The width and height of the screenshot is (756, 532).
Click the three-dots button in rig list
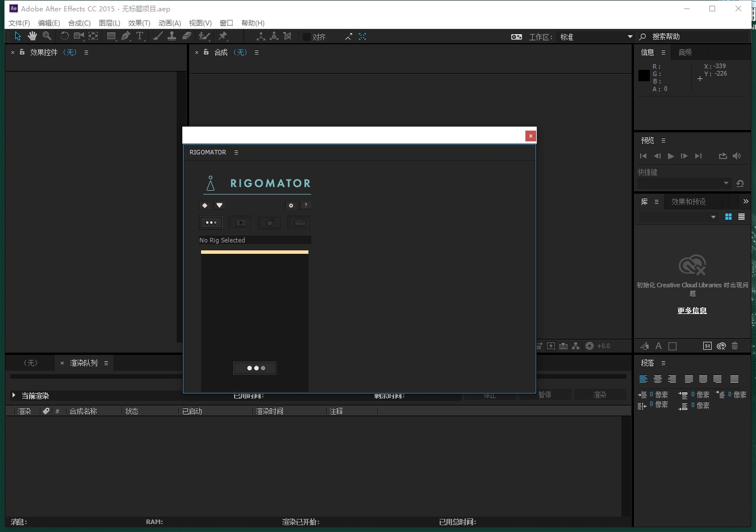255,368
